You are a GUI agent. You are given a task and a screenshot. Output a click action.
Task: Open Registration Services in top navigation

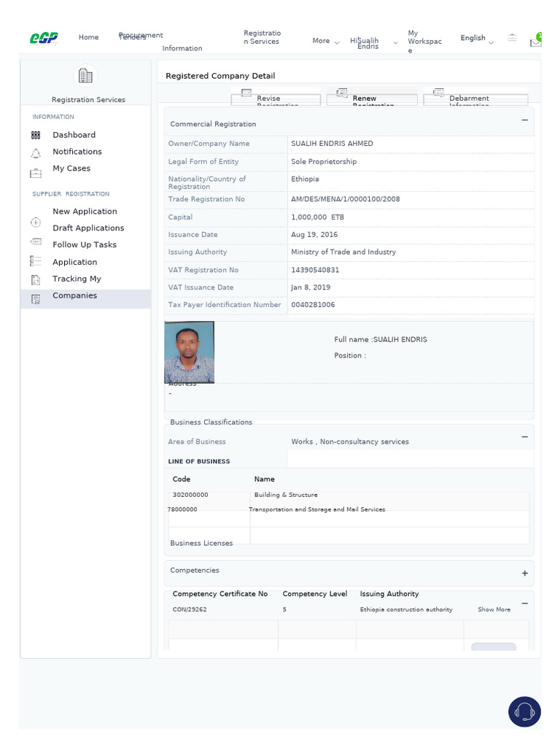pos(262,37)
